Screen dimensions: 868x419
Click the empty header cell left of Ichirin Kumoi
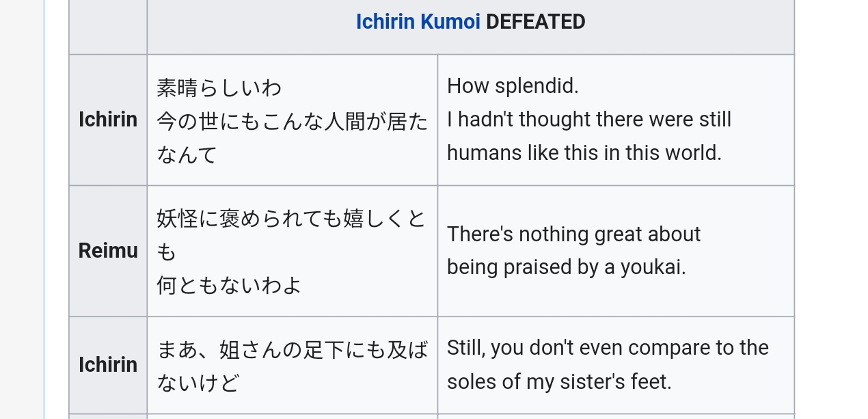click(108, 26)
